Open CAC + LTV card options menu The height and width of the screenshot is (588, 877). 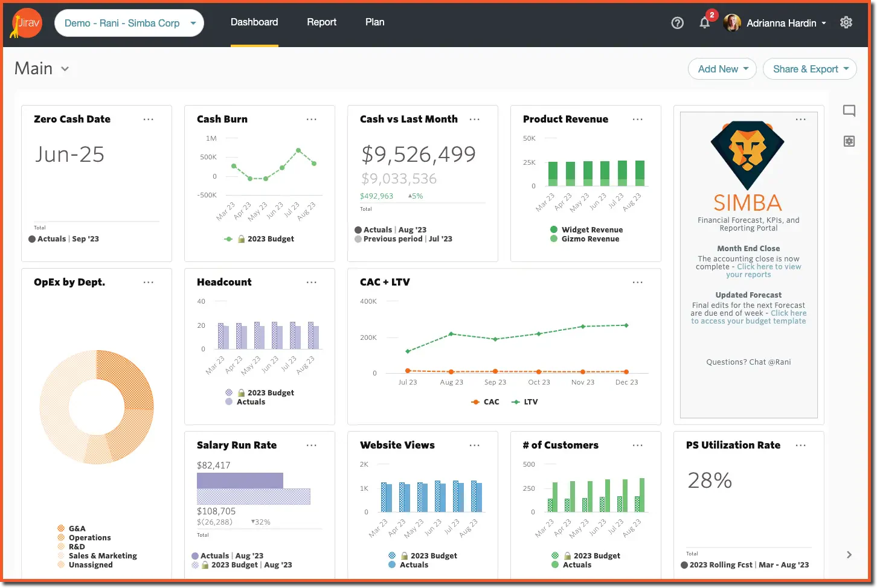(638, 283)
